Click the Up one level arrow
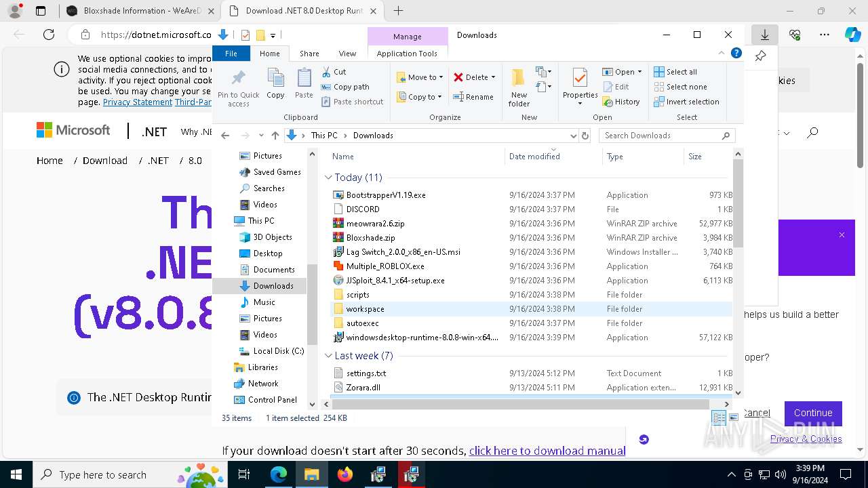Viewport: 868px width, 488px height. click(275, 136)
